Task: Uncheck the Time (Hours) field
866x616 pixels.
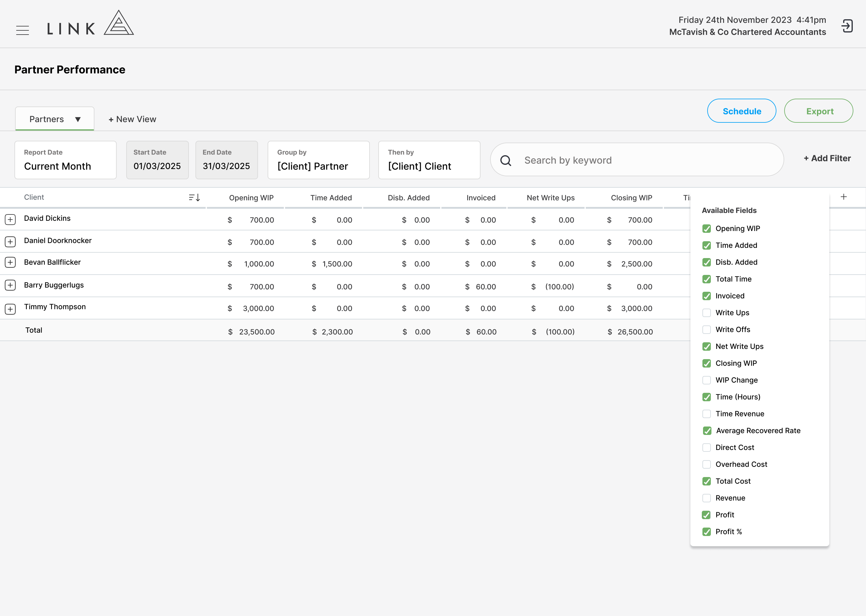Action: [x=706, y=397]
